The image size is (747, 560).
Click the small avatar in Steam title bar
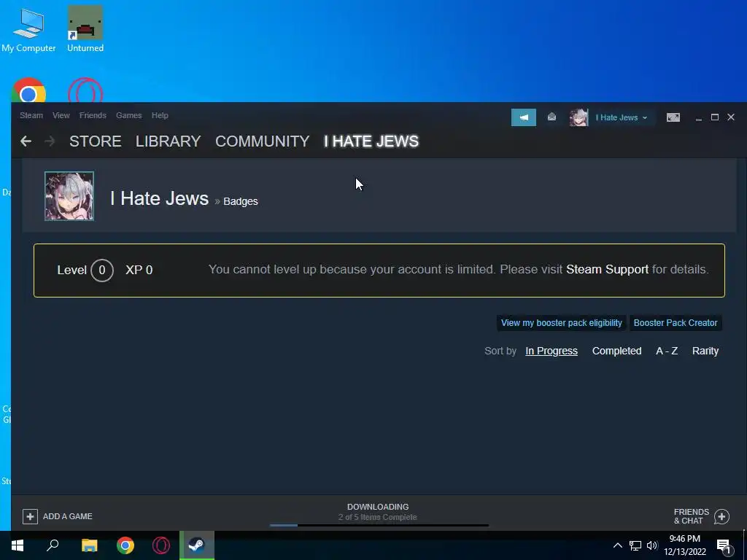coord(578,117)
